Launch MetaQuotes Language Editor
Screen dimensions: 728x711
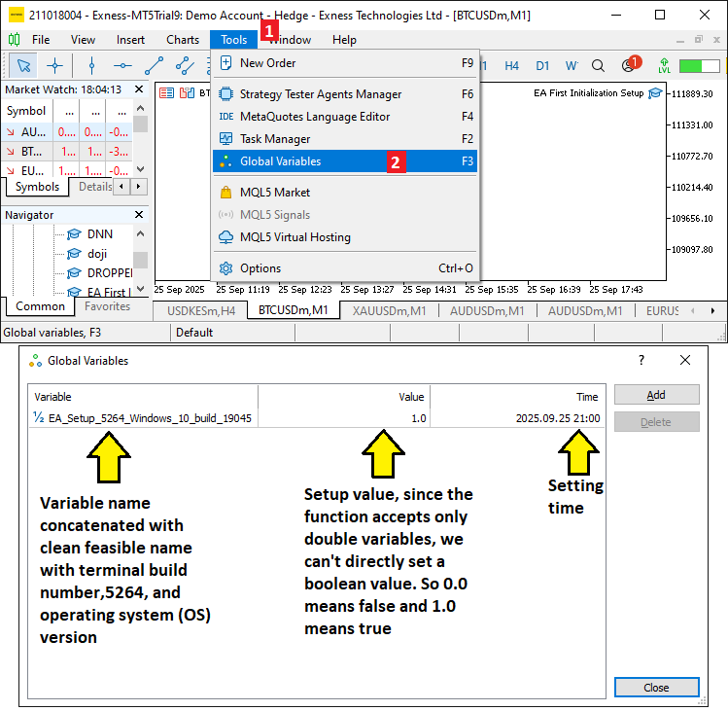[344, 117]
